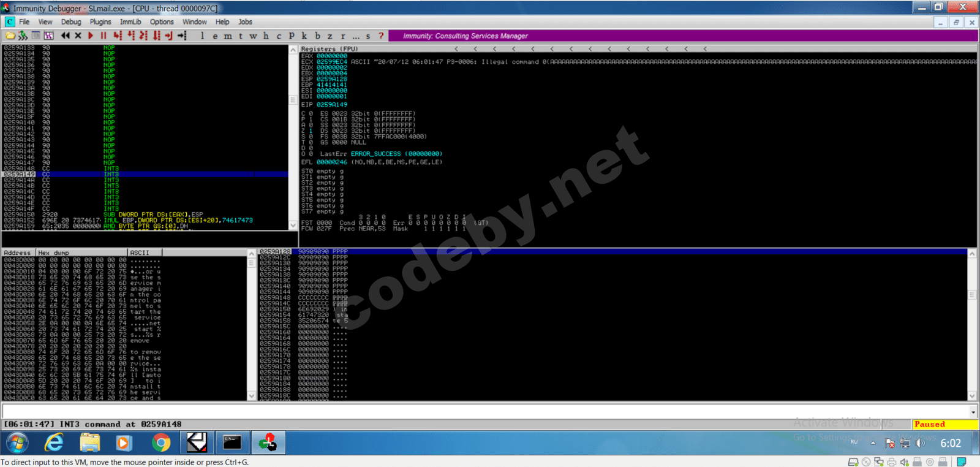Click the Step into toolbar icon

[118, 36]
